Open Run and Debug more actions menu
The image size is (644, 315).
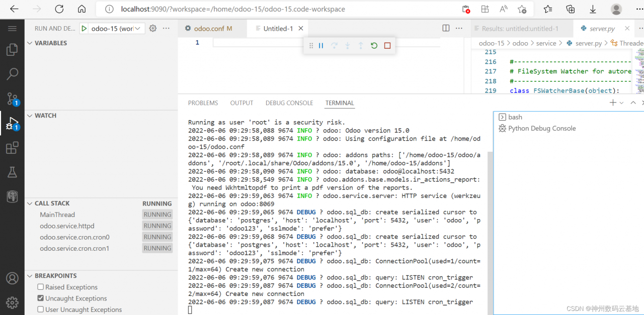coord(167,29)
